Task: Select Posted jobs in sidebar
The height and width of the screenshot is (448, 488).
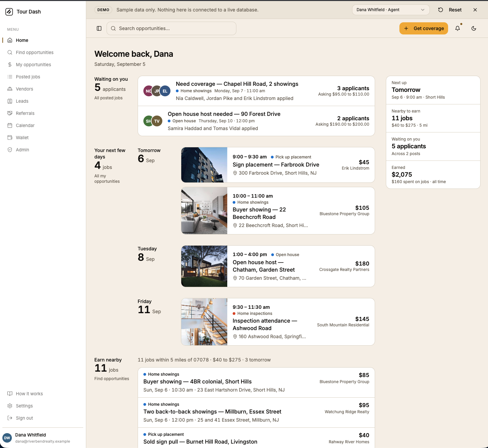Action: pyautogui.click(x=43, y=77)
